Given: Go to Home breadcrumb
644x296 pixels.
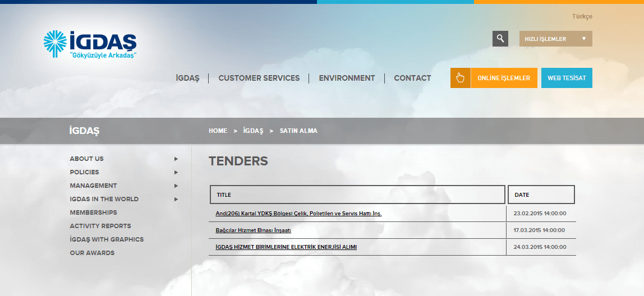Looking at the screenshot, I should click(x=218, y=131).
